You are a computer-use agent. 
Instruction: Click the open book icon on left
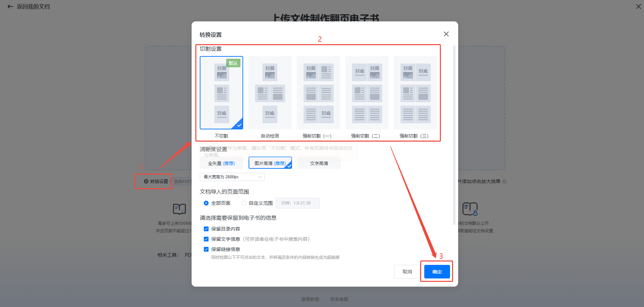click(x=179, y=209)
